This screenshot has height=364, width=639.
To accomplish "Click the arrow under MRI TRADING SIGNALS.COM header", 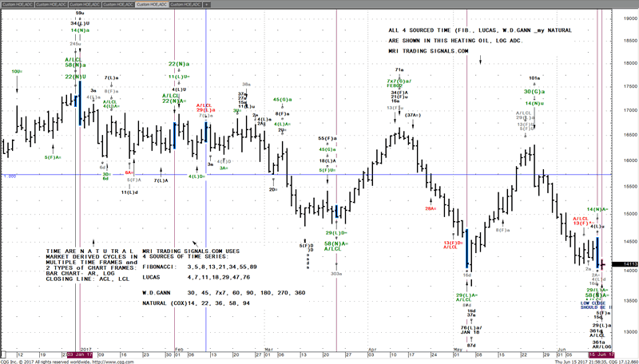I will coord(480,59).
